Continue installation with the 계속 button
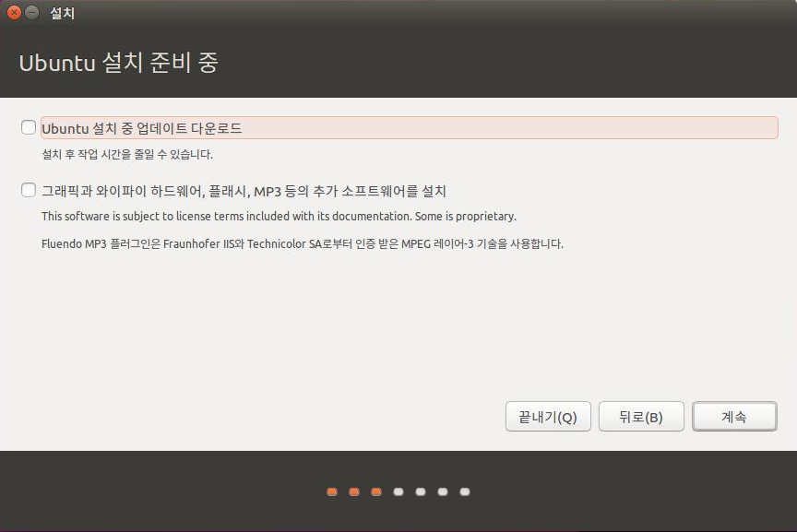Screen dimensions: 797x532 point(734,417)
